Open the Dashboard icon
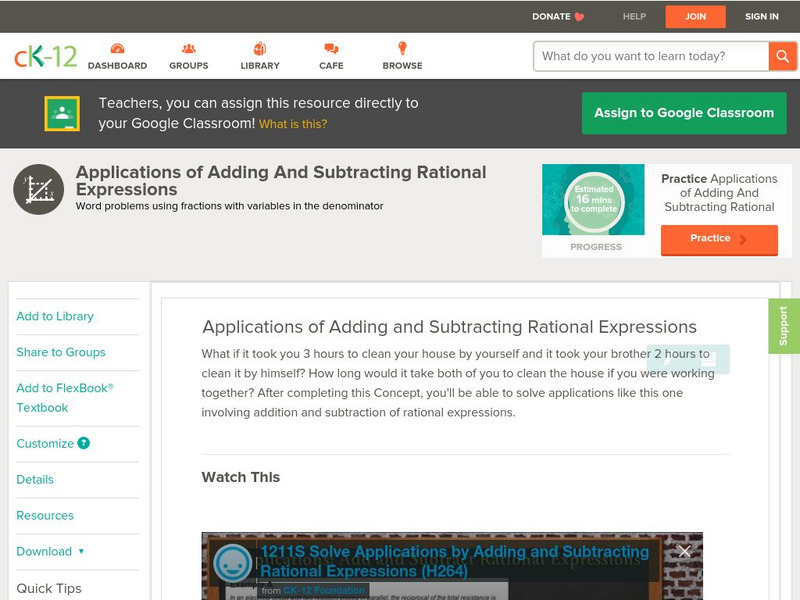Image resolution: width=800 pixels, height=600 pixels. 117,49
